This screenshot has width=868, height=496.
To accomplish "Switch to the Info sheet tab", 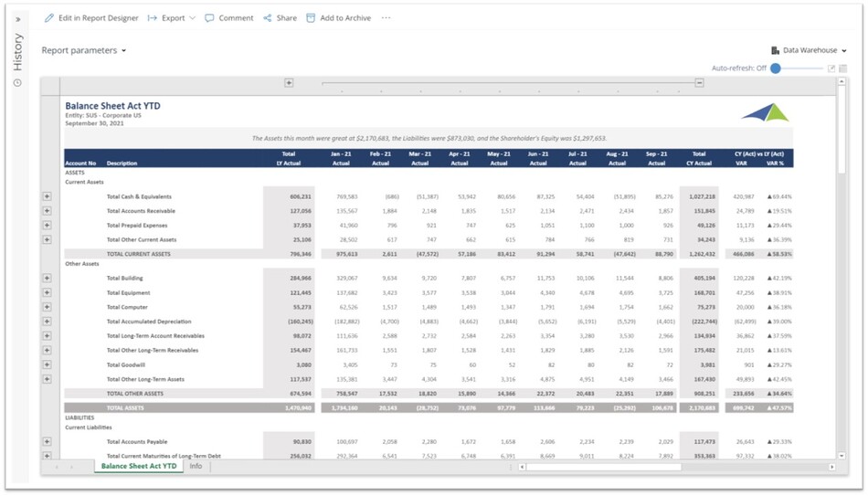I will pyautogui.click(x=196, y=467).
